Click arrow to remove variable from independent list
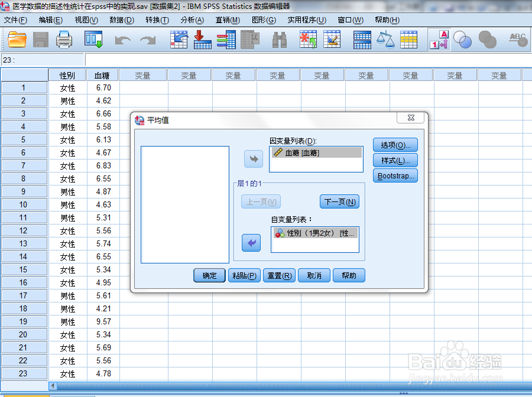The width and height of the screenshot is (532, 397). pos(251,243)
